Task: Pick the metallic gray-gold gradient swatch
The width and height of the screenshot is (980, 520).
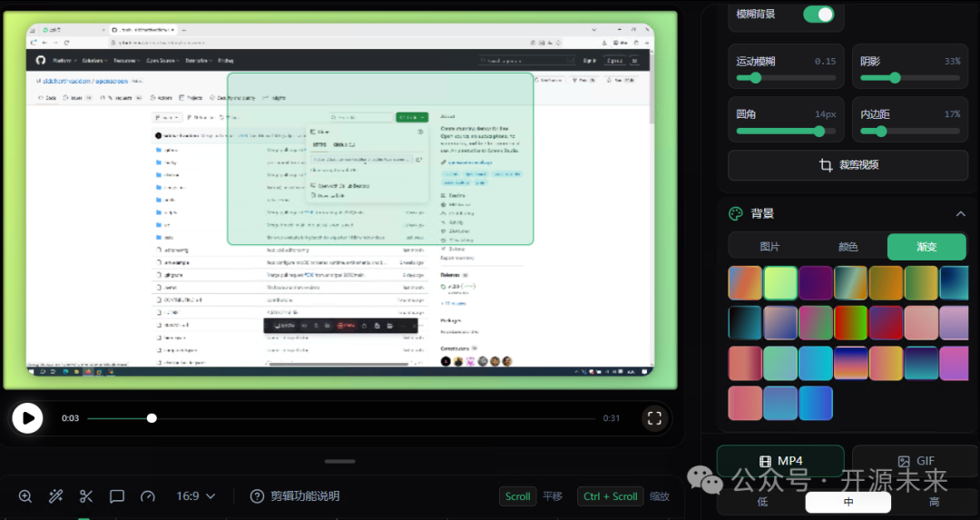Action: (x=850, y=282)
